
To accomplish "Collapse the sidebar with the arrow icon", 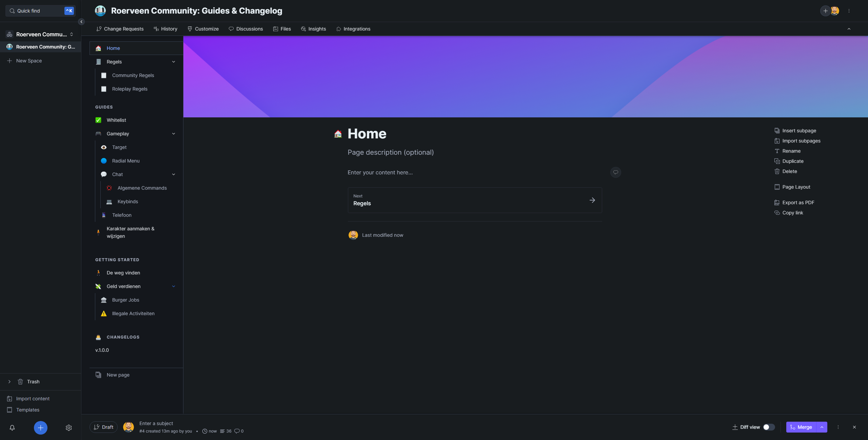I will click(81, 22).
